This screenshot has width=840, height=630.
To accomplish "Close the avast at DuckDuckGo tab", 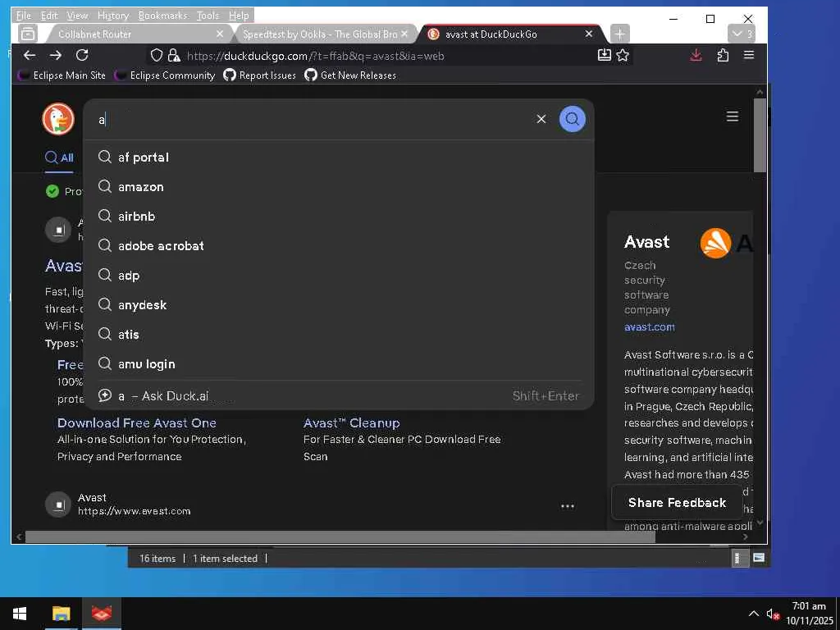I will point(589,34).
